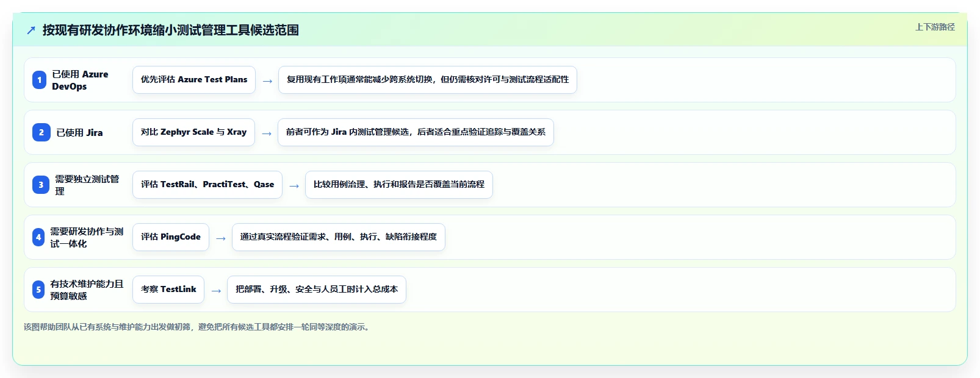Screen dimensions: 980x378
Task: Click the 评估 TestRail、PractiTest、Qase box
Action: (x=207, y=185)
